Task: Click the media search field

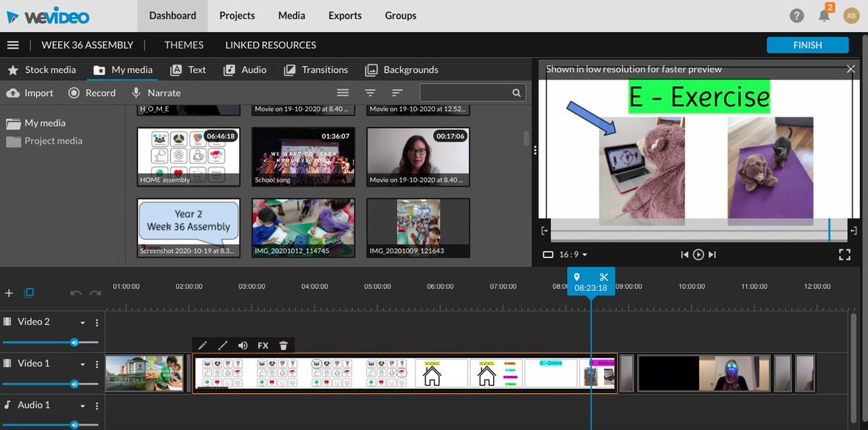Action: 472,93
